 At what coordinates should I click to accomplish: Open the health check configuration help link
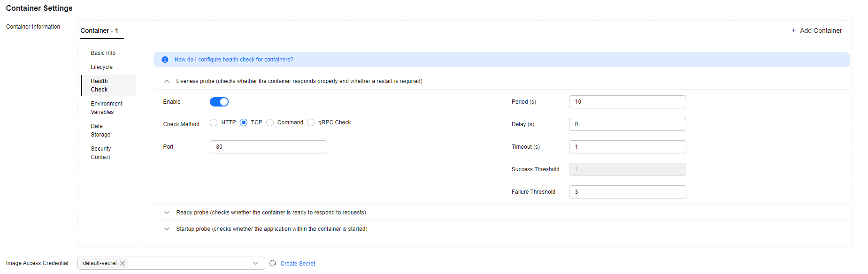[234, 60]
